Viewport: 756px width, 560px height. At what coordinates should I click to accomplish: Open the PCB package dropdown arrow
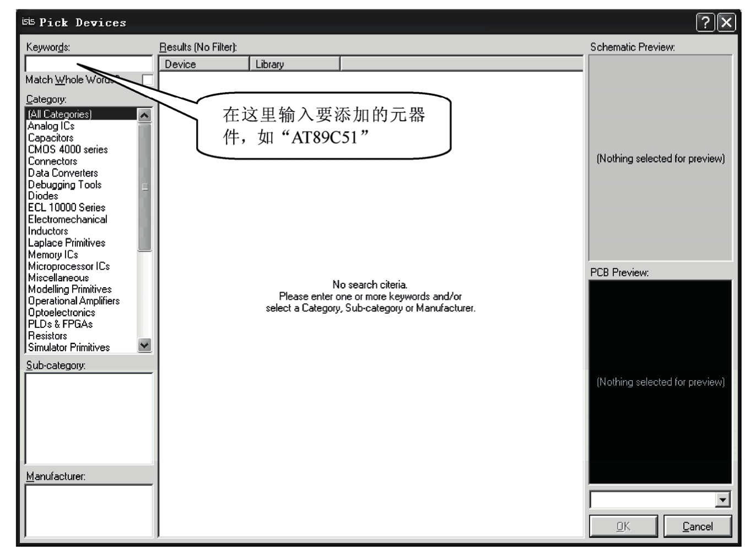tap(722, 500)
